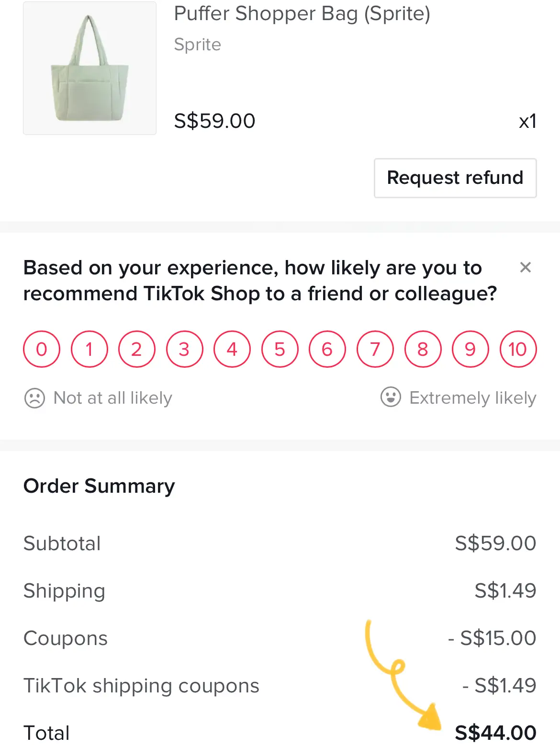Open the Puffer Shopper Bag thumbnail
560x747 pixels.
(x=90, y=68)
